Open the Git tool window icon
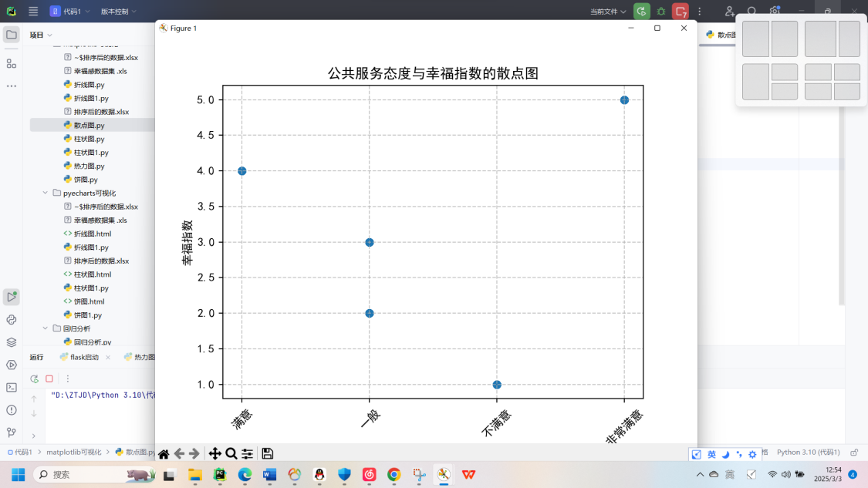Viewport: 868px width, 488px height. [x=12, y=432]
